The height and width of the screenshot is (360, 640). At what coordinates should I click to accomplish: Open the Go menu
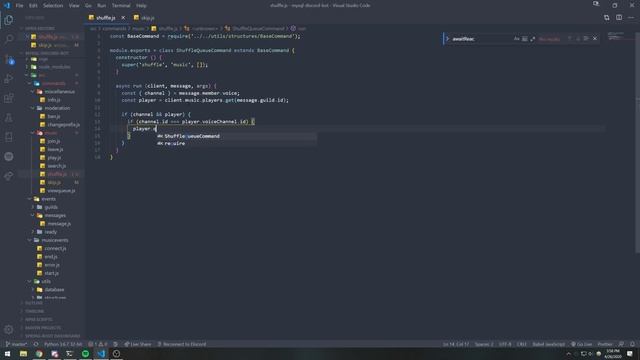click(x=88, y=6)
